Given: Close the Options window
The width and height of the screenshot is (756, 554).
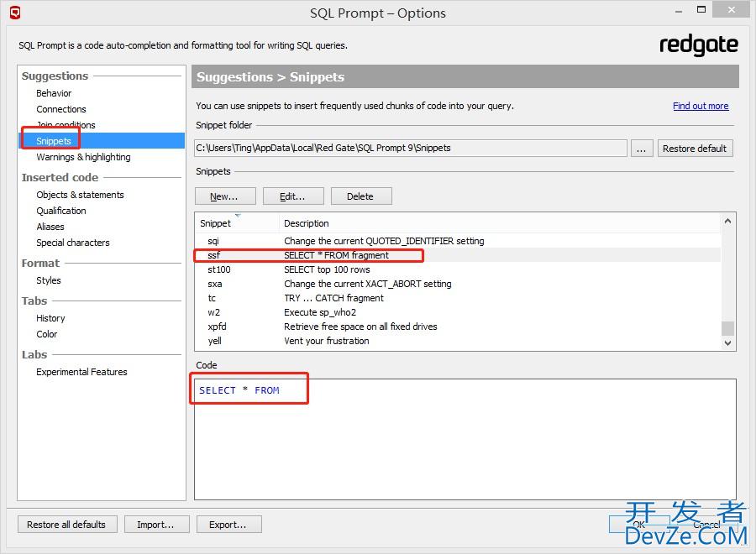Looking at the screenshot, I should (731, 9).
